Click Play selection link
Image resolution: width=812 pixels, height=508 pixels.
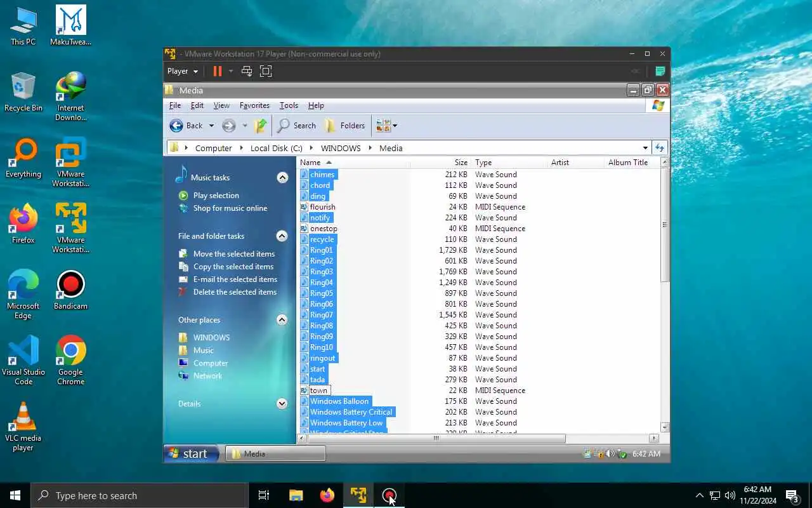(216, 196)
